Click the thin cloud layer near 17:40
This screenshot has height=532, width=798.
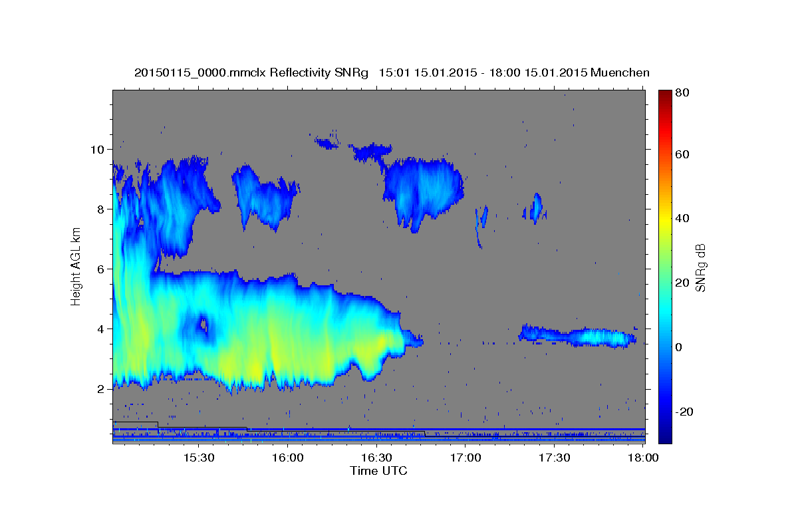577,335
